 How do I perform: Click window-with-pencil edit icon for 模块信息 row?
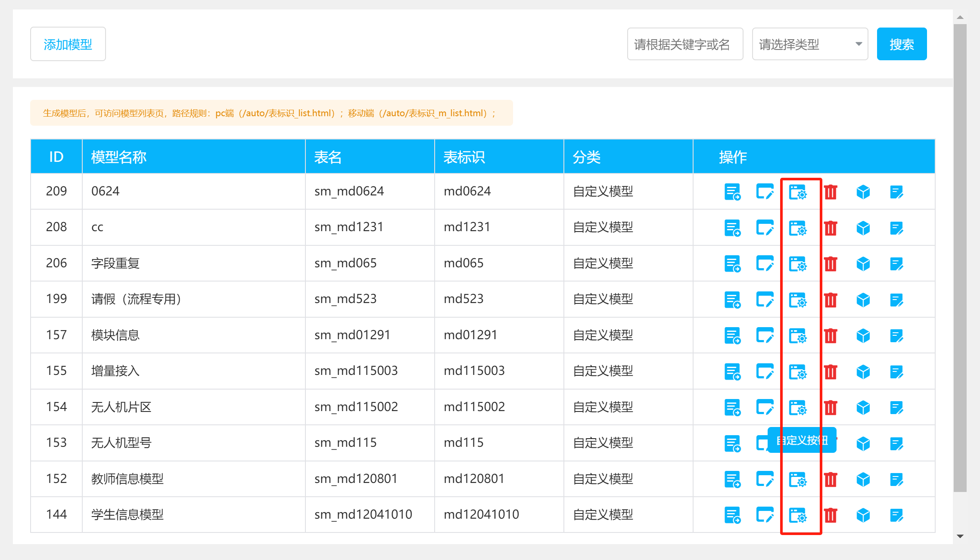(x=765, y=336)
